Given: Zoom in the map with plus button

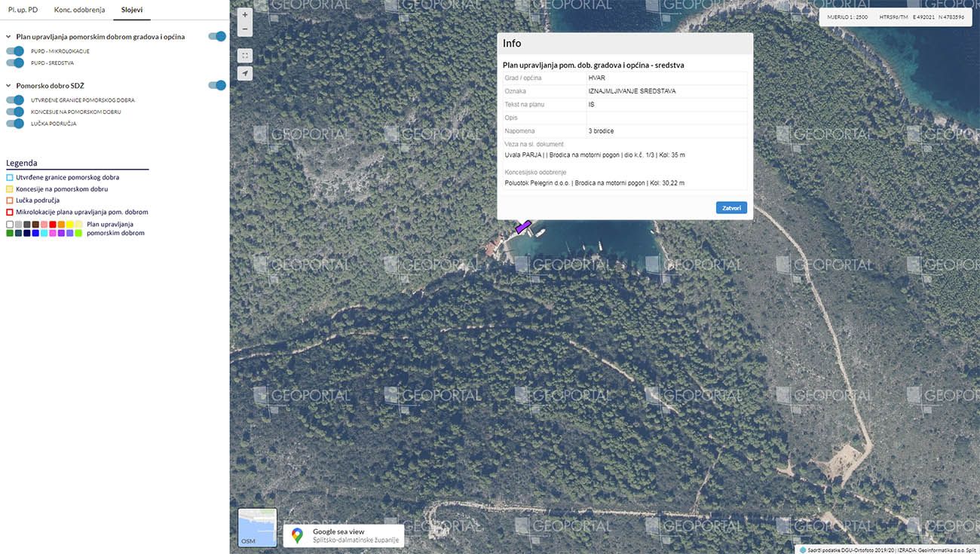Looking at the screenshot, I should tap(244, 14).
